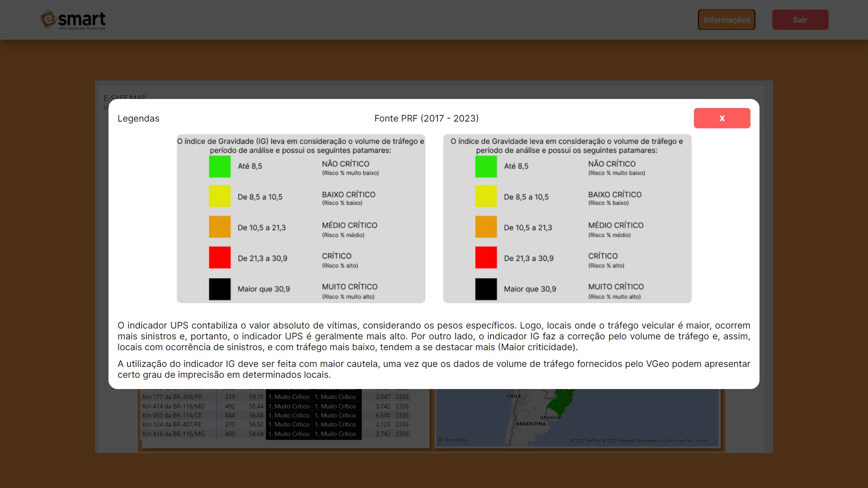The width and height of the screenshot is (868, 488).
Task: Click the e-smart logo in header
Action: coord(73,20)
